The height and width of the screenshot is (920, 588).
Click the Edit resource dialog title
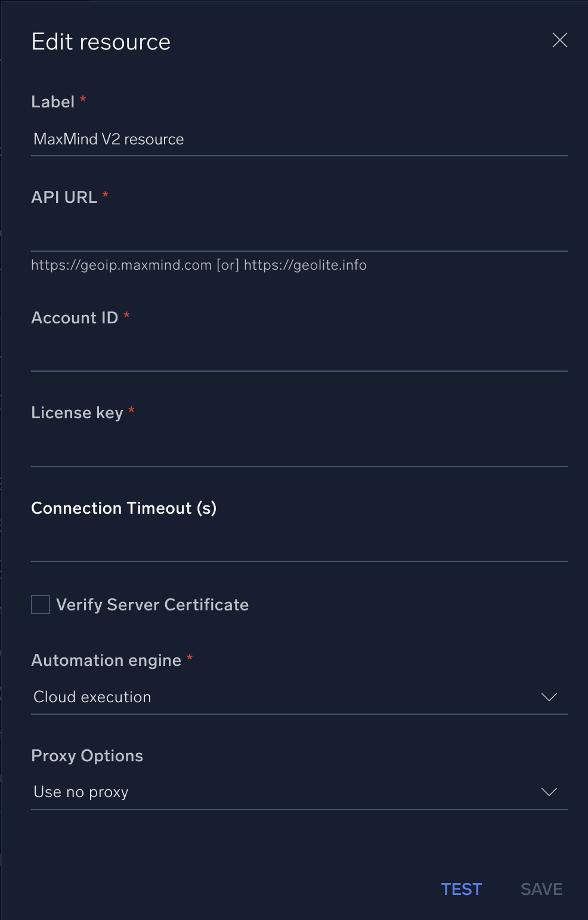coord(101,41)
